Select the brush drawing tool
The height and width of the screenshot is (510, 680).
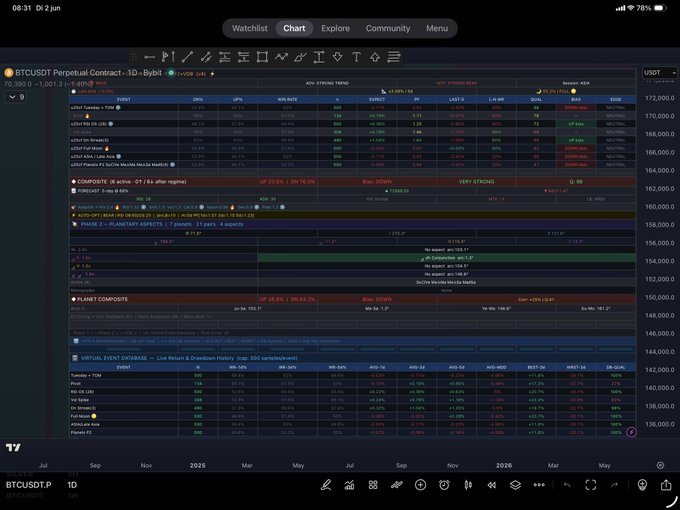pos(300,57)
